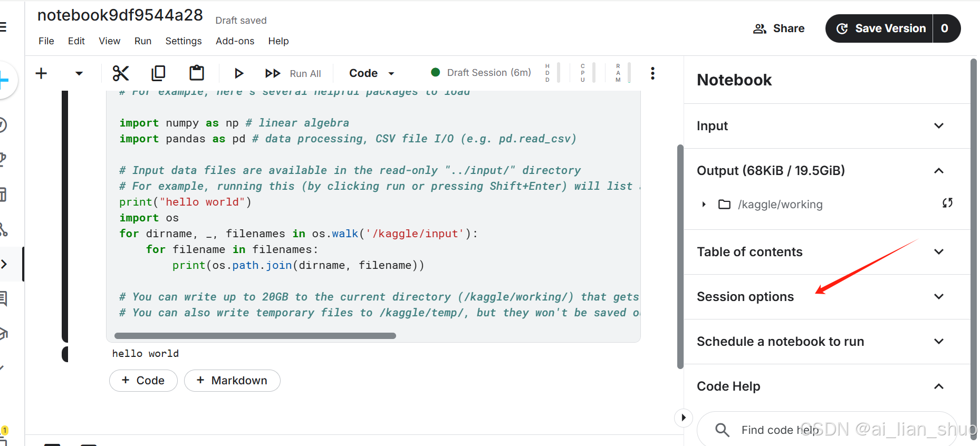Rename notebook title notebook9df9544a28

point(120,15)
